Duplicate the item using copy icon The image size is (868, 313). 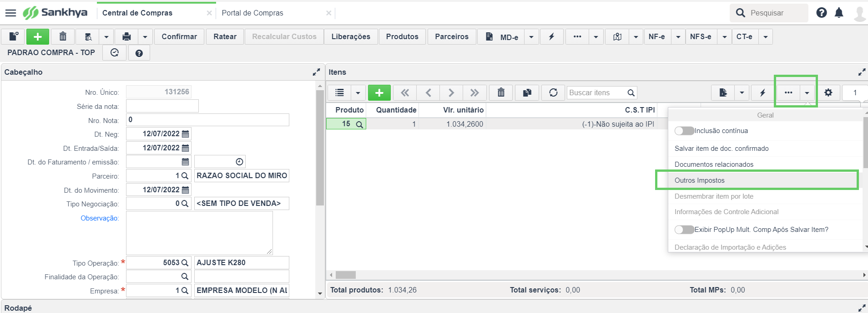[527, 92]
